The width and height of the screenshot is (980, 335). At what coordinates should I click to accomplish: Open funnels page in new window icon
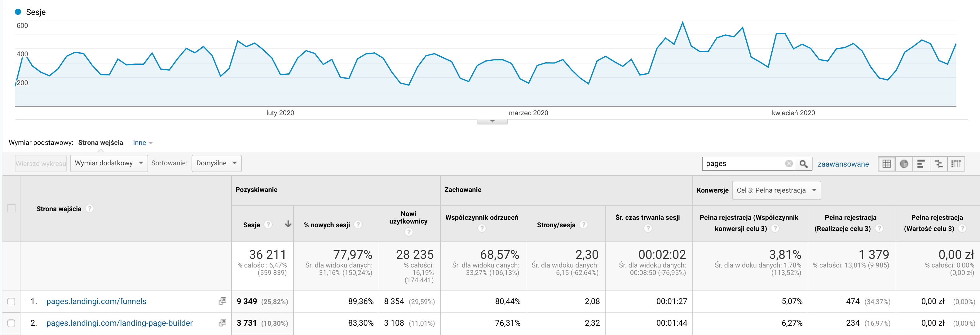[x=223, y=301]
